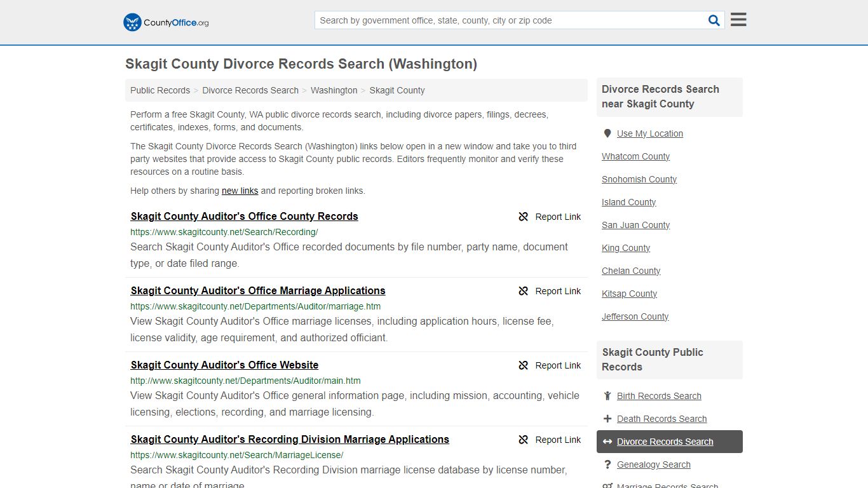Click the skagitcounty.net/Search/Recording URL text
The image size is (868, 488).
224,232
